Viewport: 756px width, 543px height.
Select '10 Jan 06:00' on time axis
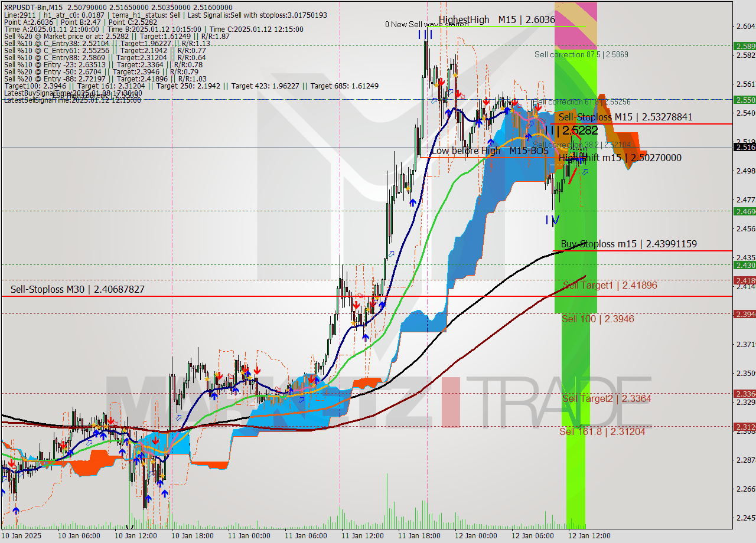click(79, 536)
